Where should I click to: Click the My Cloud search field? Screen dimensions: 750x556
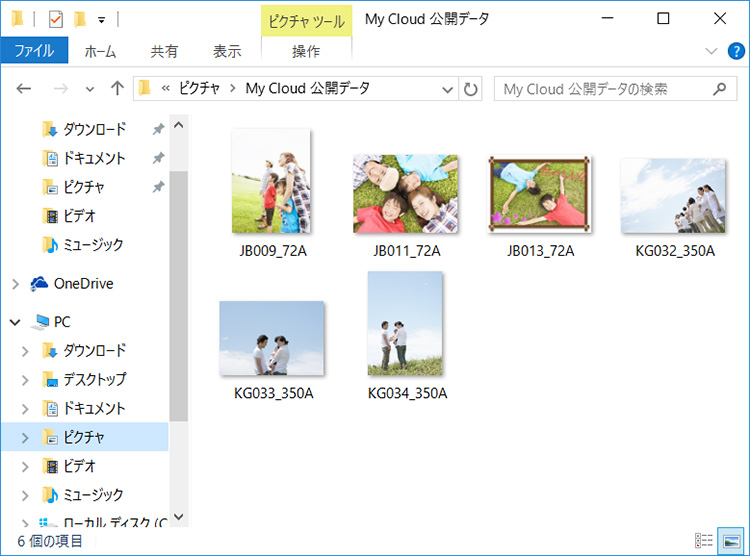tap(600, 89)
